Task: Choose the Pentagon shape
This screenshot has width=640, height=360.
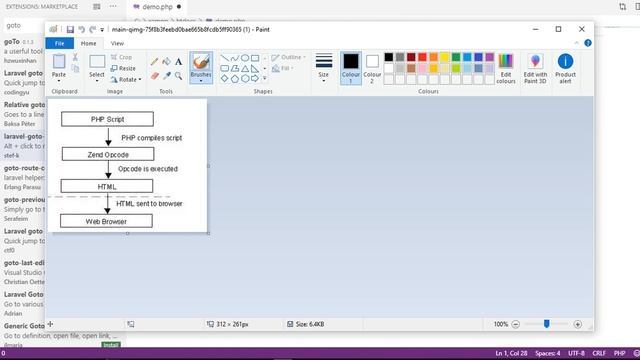Action: [x=235, y=79]
